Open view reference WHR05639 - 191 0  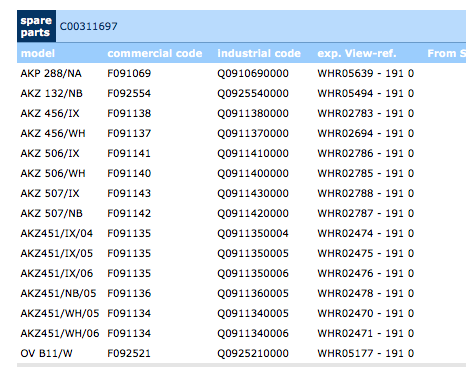tap(366, 73)
